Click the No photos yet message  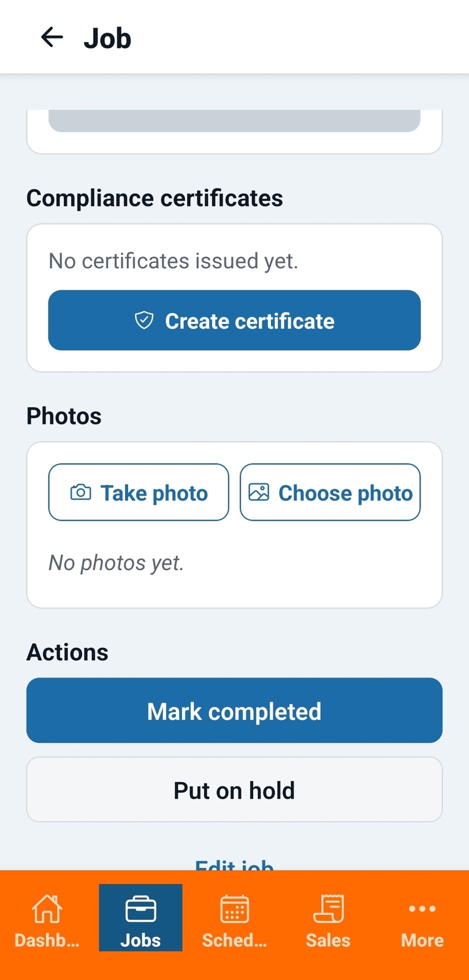[116, 563]
